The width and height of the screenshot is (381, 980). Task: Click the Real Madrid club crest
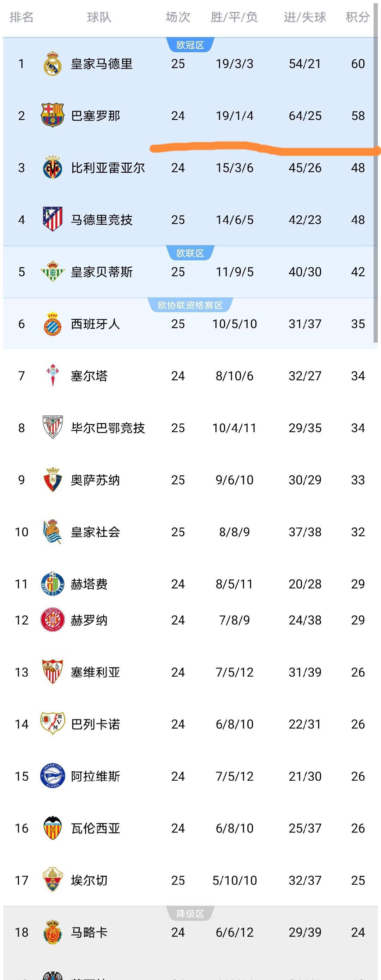pos(52,63)
